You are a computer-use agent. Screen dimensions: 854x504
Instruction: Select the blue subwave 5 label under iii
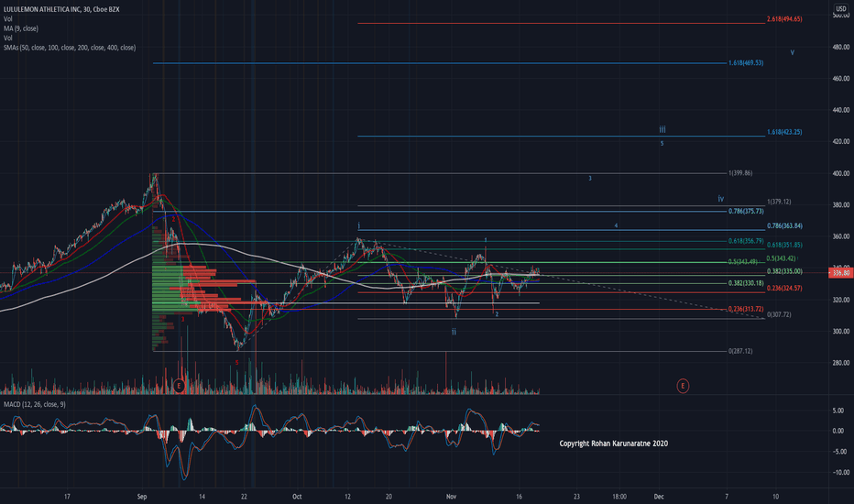point(662,144)
